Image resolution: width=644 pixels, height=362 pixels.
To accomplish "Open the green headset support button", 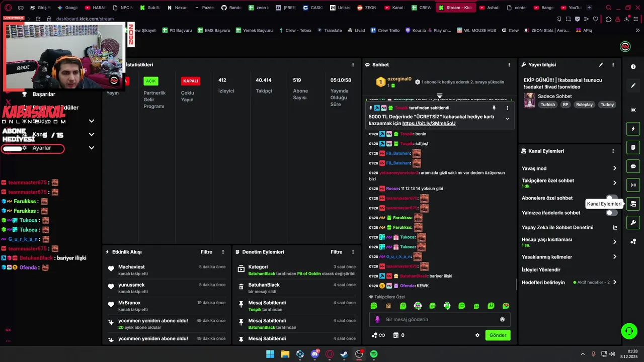I will [x=629, y=331].
